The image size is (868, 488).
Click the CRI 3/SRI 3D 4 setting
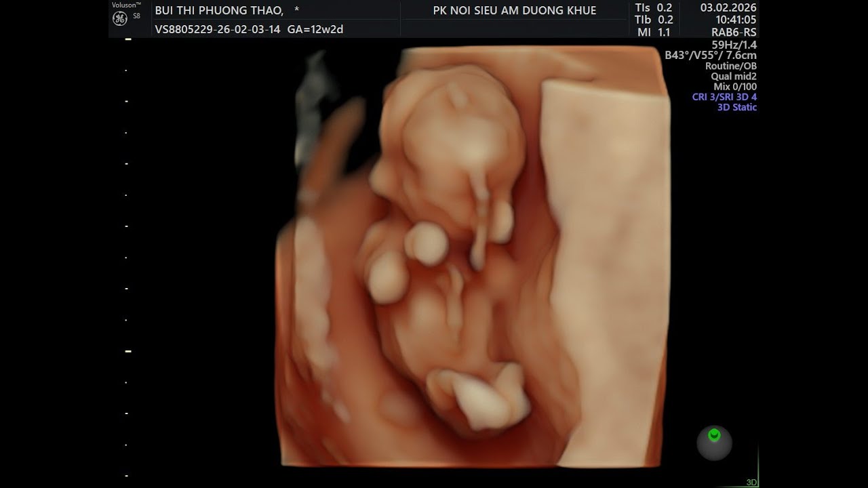point(724,97)
